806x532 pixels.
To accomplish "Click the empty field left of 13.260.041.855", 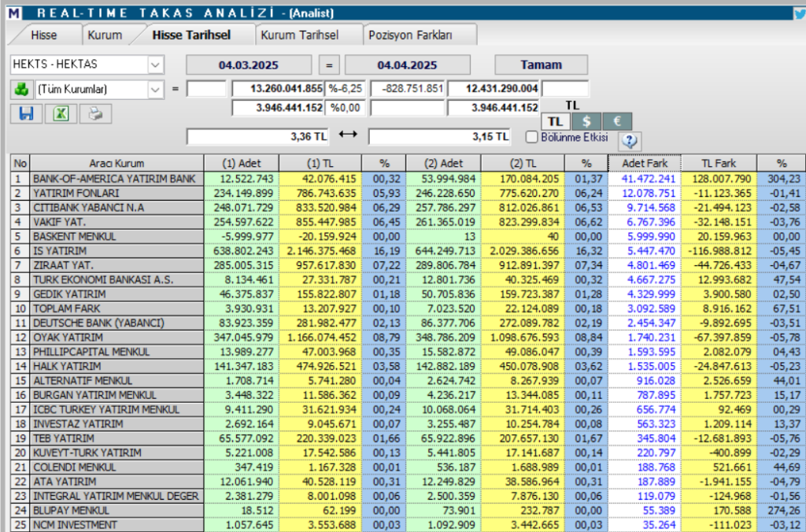I will click(206, 88).
